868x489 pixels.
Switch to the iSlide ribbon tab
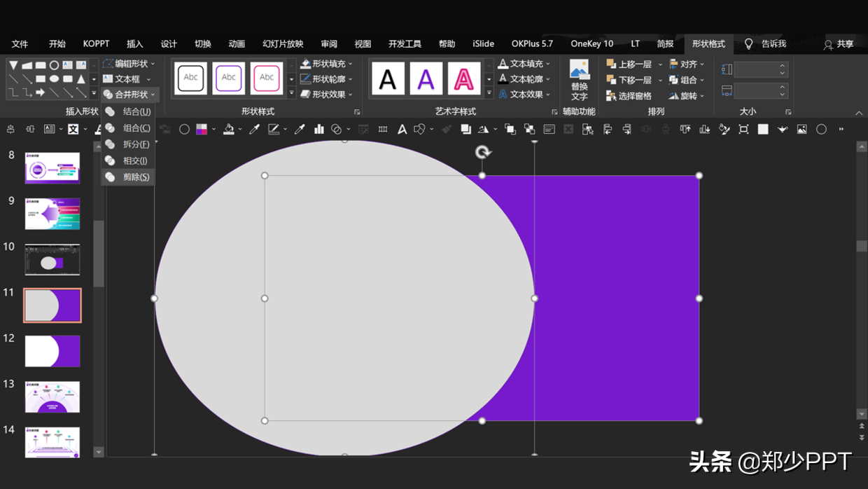(483, 43)
